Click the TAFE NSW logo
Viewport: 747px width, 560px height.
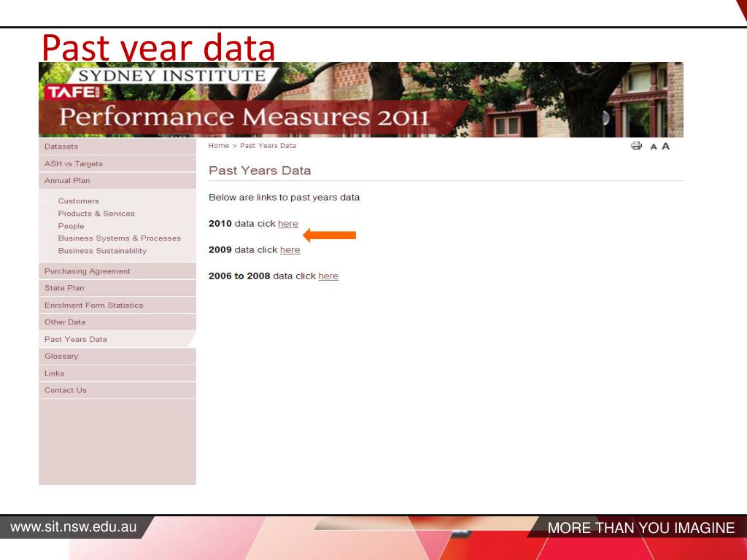74,92
